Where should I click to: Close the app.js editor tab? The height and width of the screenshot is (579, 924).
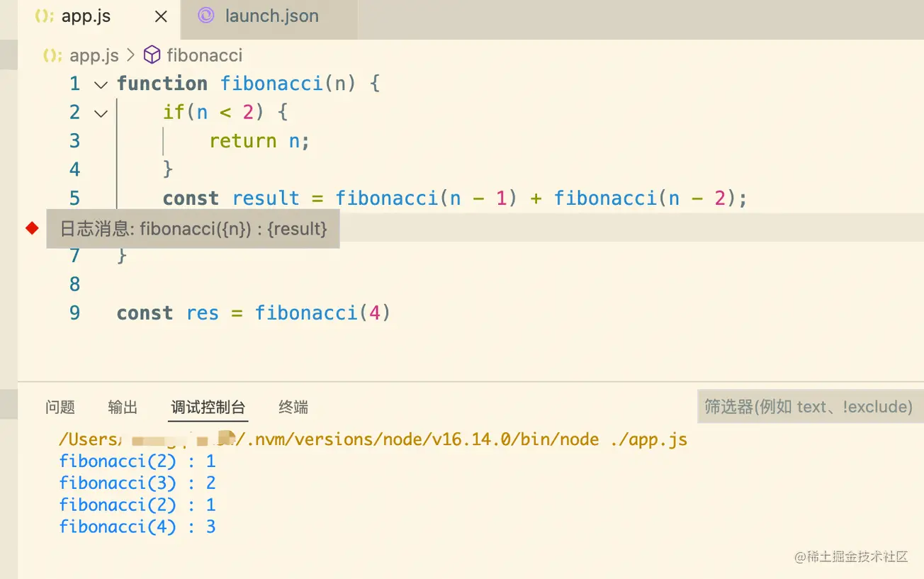pyautogui.click(x=161, y=16)
